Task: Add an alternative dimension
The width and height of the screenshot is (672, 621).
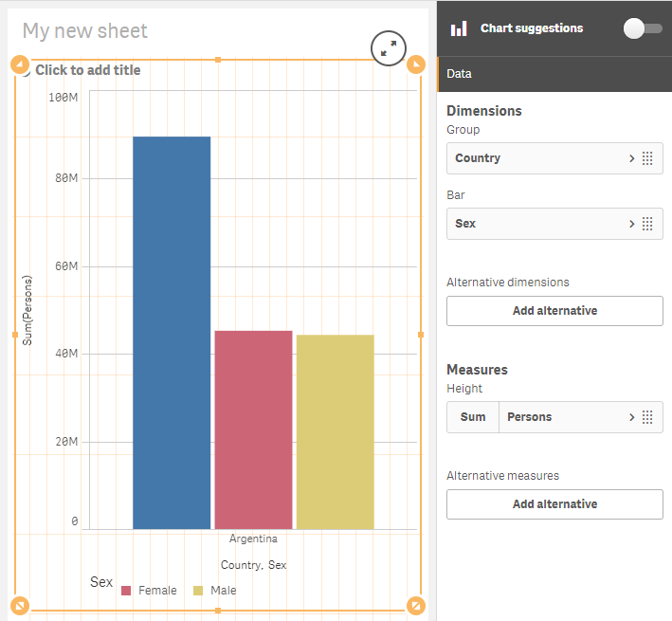Action: tap(554, 311)
